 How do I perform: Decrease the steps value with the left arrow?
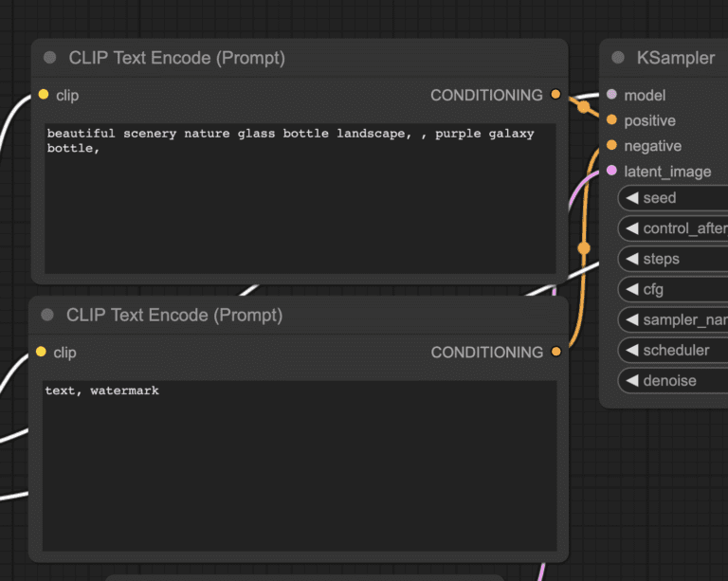(x=631, y=259)
